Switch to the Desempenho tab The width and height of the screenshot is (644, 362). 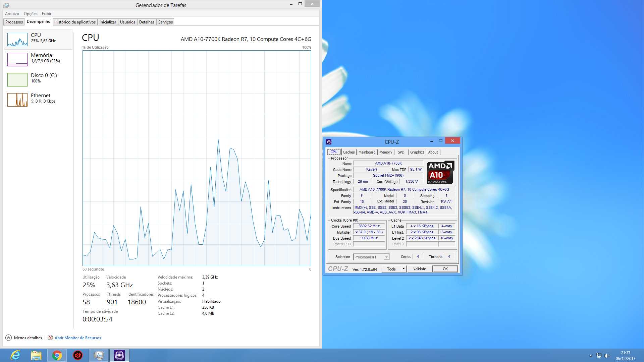pyautogui.click(x=39, y=21)
